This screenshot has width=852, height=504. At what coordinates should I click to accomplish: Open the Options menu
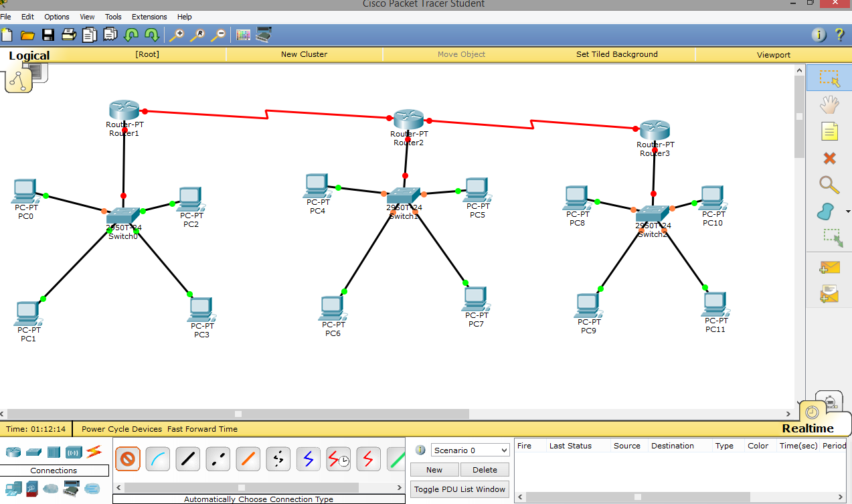click(x=56, y=17)
